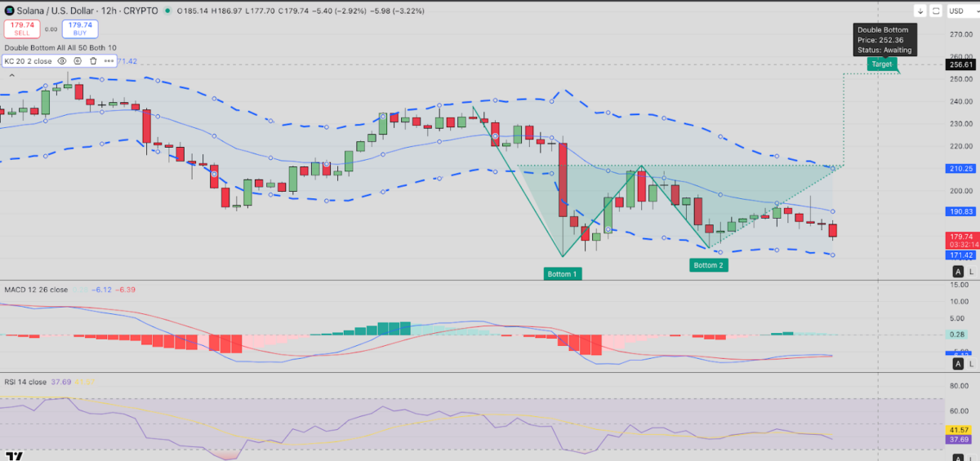
Task: Toggle auto scale A on MACD pane
Action: pyautogui.click(x=957, y=364)
